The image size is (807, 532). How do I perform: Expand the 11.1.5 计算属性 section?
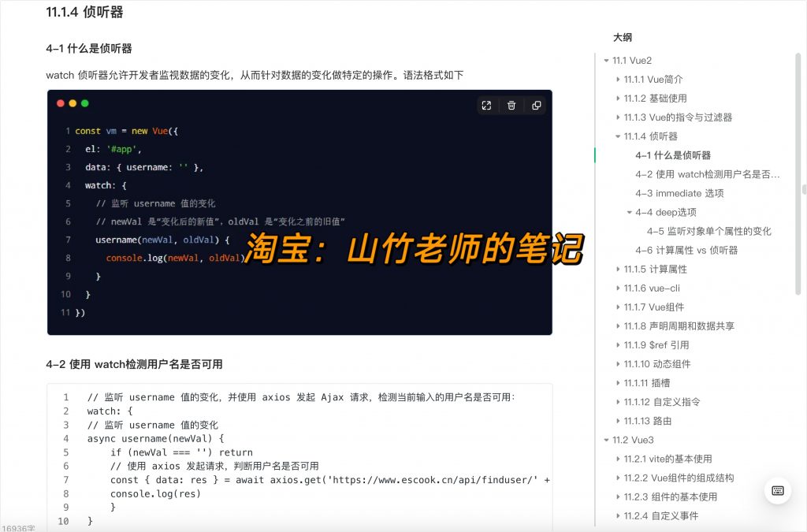click(617, 269)
